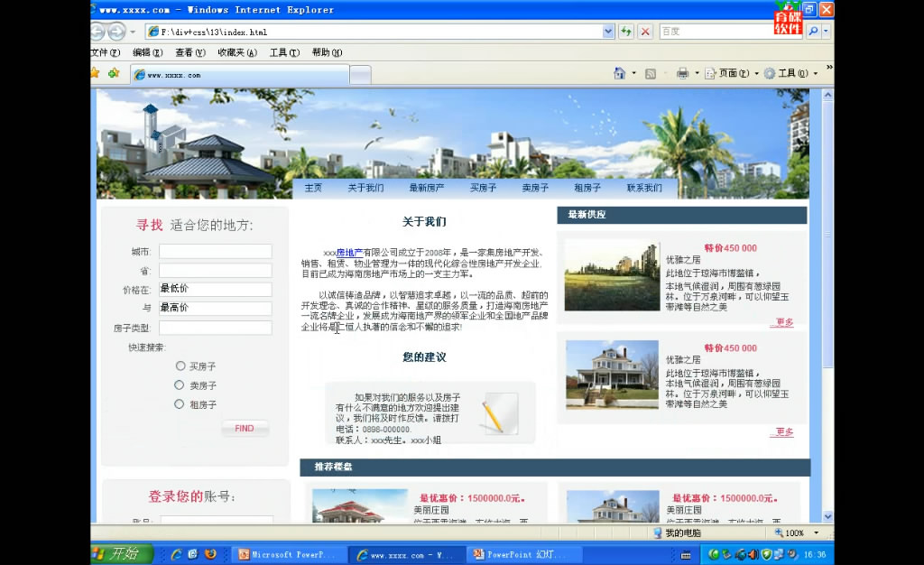Click the Home page icon
The image size is (924, 565).
[x=619, y=73]
